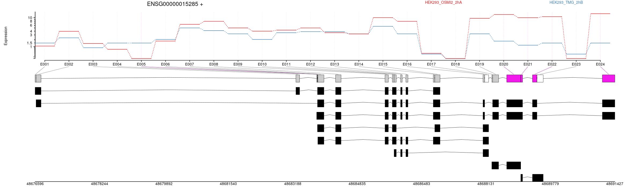Image resolution: width=644 pixels, height=188 pixels.
Task: Click the red expression segment above E024
Action: (600, 14)
